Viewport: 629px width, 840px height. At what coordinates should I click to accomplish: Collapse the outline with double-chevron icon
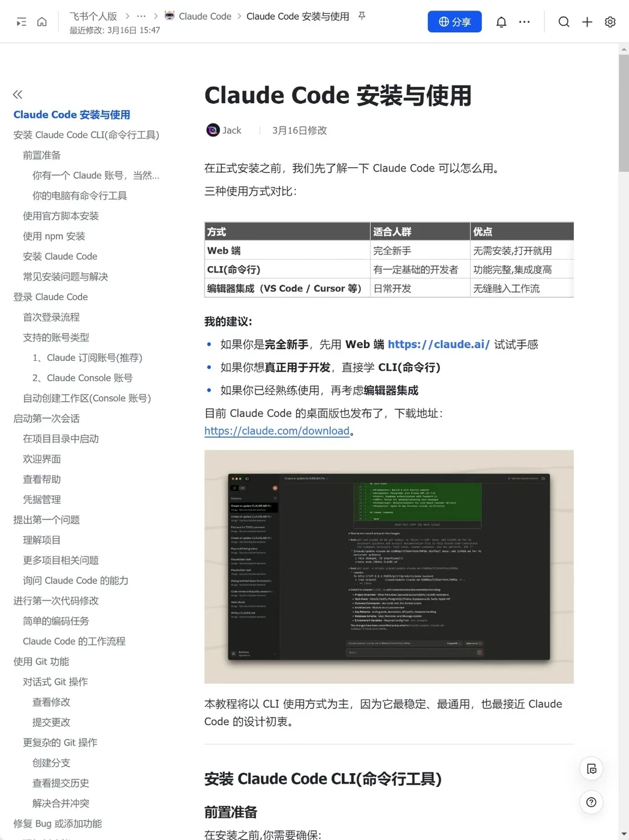coord(17,94)
